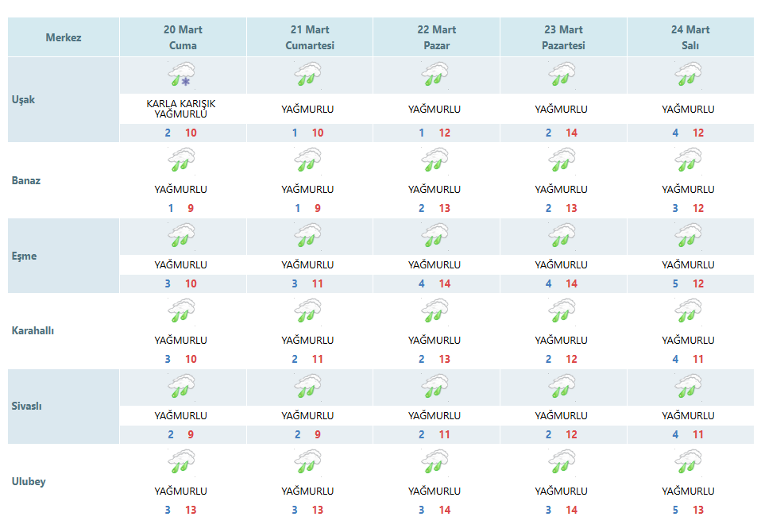Click Banaz rain icon for 23 Mart
The image size is (761, 532).
(x=562, y=160)
